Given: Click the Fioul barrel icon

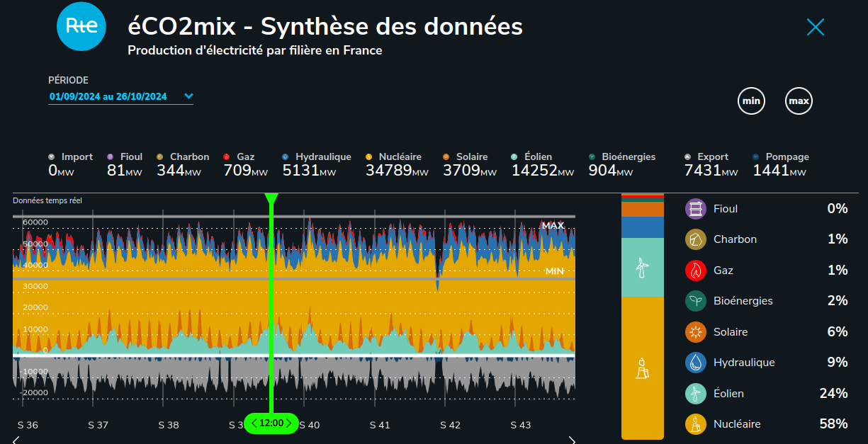Looking at the screenshot, I should tap(696, 209).
